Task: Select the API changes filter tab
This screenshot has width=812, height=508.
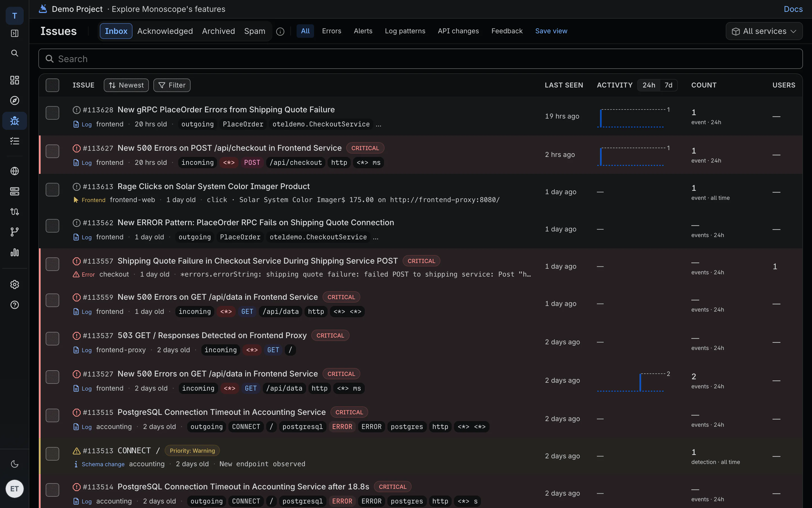Action: (458, 31)
